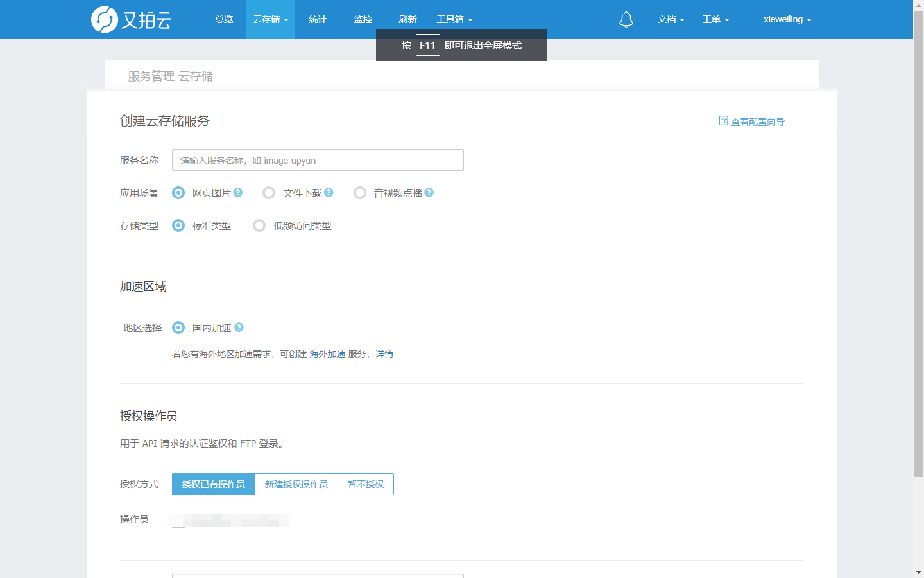Click the 新建授权操作员 button

coord(296,484)
